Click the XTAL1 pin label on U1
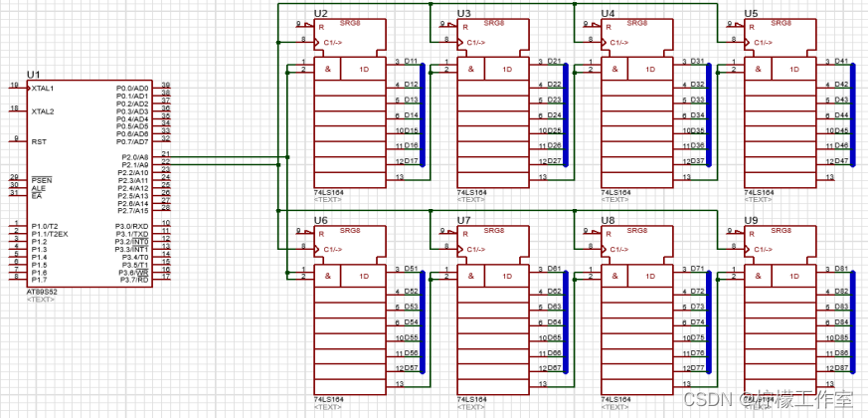Viewport: 868px width, 418px height. (x=43, y=89)
